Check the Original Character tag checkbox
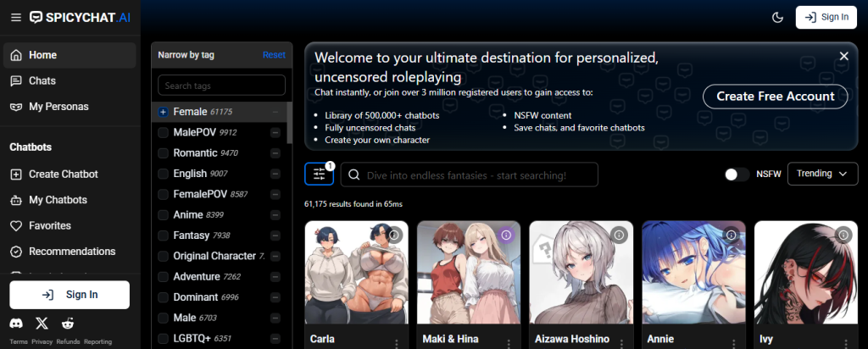The width and height of the screenshot is (868, 349). coord(163,256)
